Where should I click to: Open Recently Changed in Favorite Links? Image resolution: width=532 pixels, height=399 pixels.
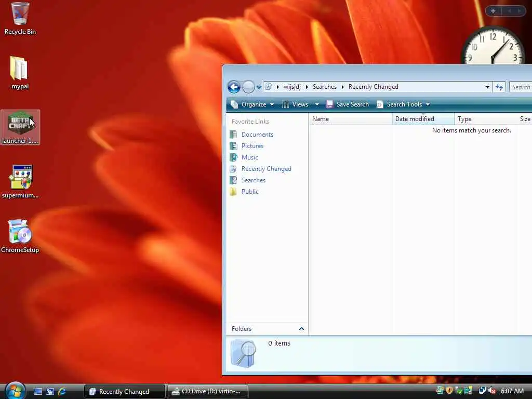[260, 169]
